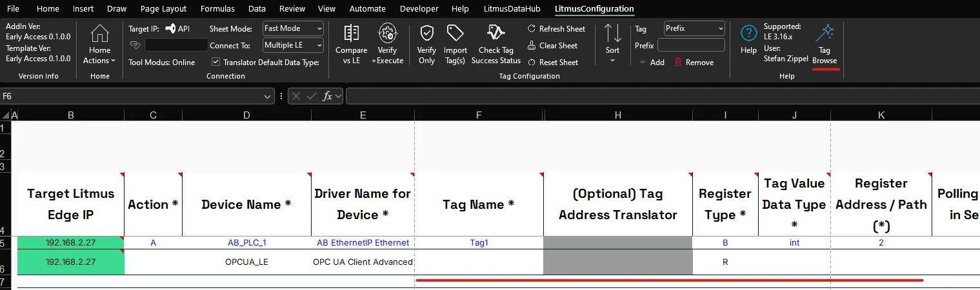Click the Name Box showing F6
This screenshot has width=980, height=290.
coord(132,96)
